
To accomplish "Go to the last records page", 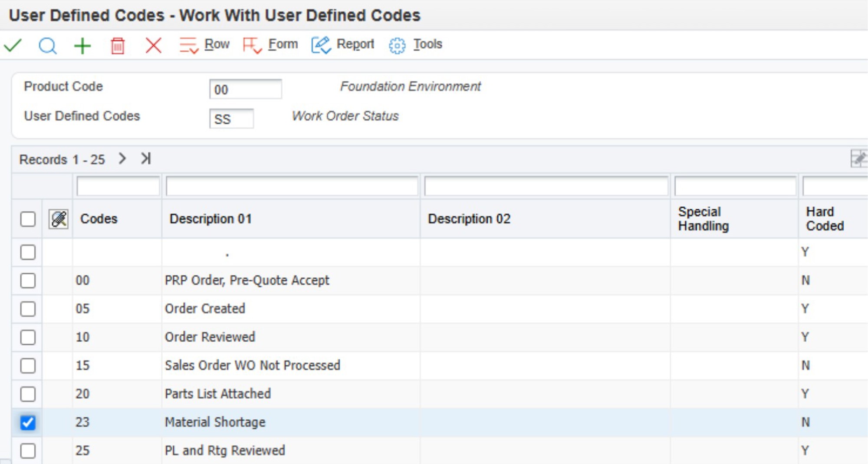I will (x=146, y=159).
